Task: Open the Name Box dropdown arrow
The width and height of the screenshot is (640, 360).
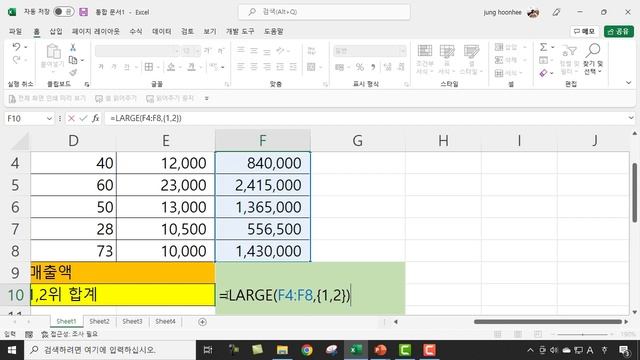Action: [x=49, y=118]
